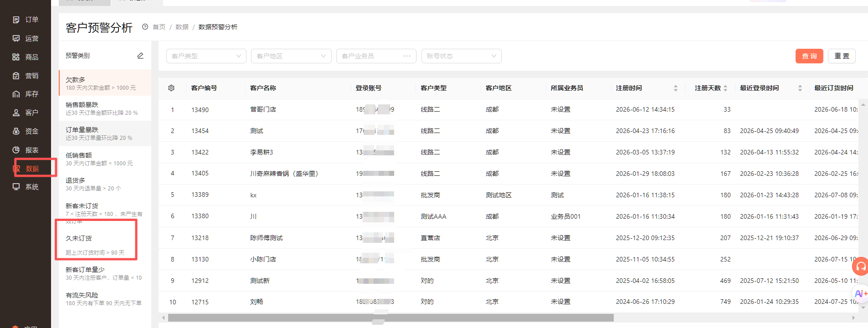
Task: Sort the table by 注册时间
Action: point(676,88)
